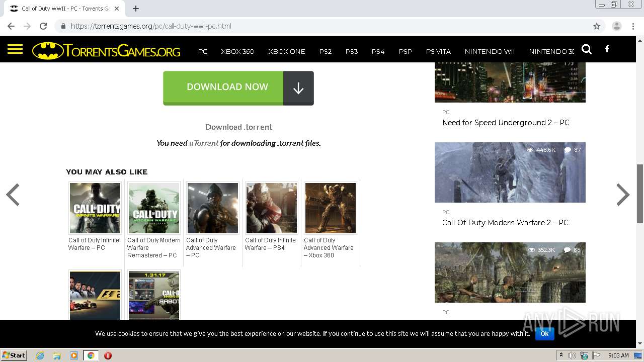644x362 pixels.
Task: Click the 9:03 AM system clock
Action: point(618,355)
